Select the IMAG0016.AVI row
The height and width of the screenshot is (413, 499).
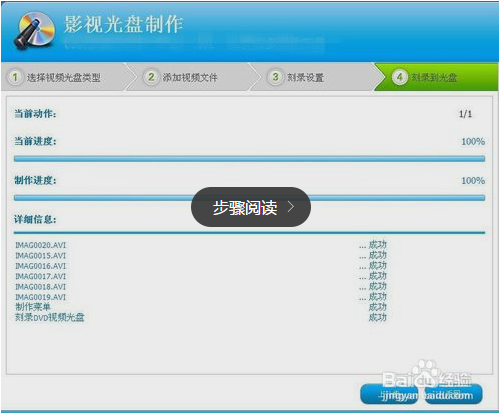click(x=201, y=266)
